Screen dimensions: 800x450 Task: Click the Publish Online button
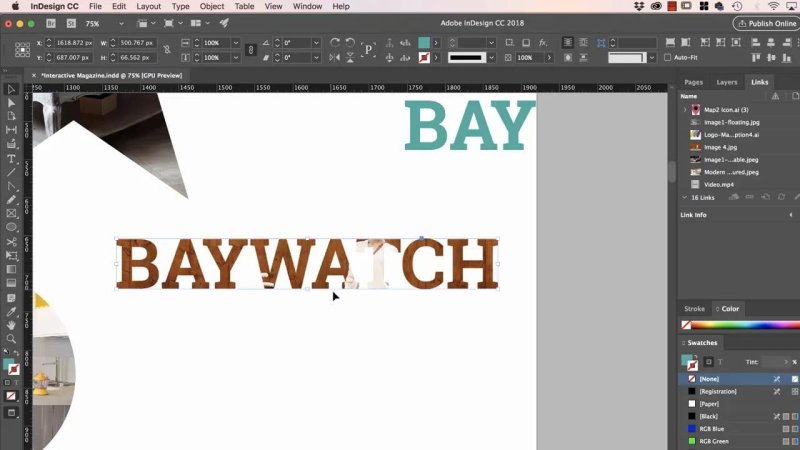pos(765,23)
